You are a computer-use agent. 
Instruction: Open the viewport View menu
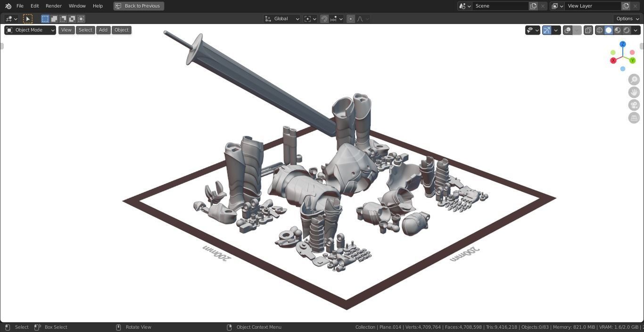tap(66, 30)
